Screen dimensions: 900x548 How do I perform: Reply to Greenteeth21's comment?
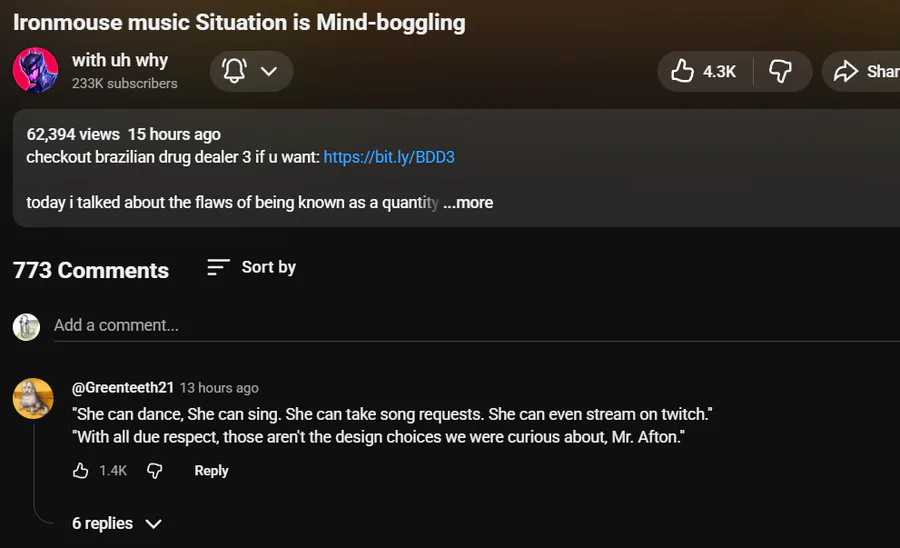click(211, 470)
